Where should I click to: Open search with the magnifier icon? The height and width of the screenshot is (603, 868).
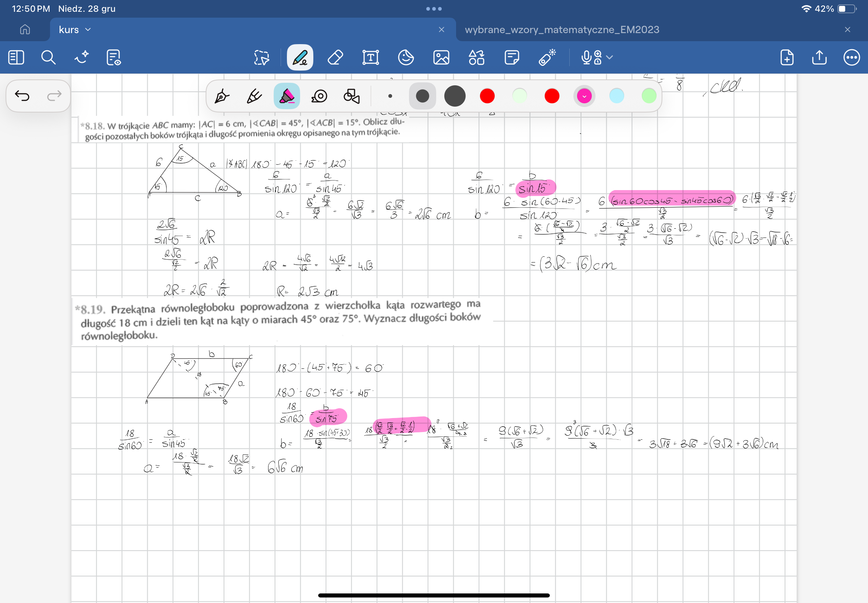pyautogui.click(x=48, y=58)
